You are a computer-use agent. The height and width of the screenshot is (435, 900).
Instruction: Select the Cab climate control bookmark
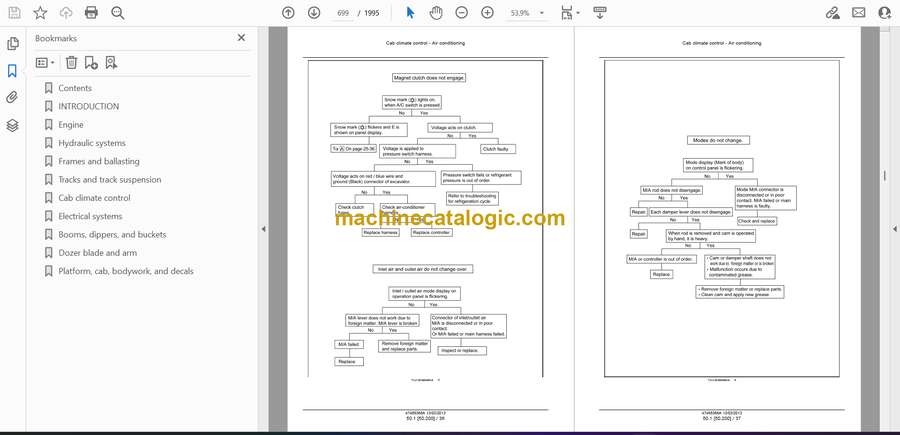pyautogui.click(x=94, y=198)
